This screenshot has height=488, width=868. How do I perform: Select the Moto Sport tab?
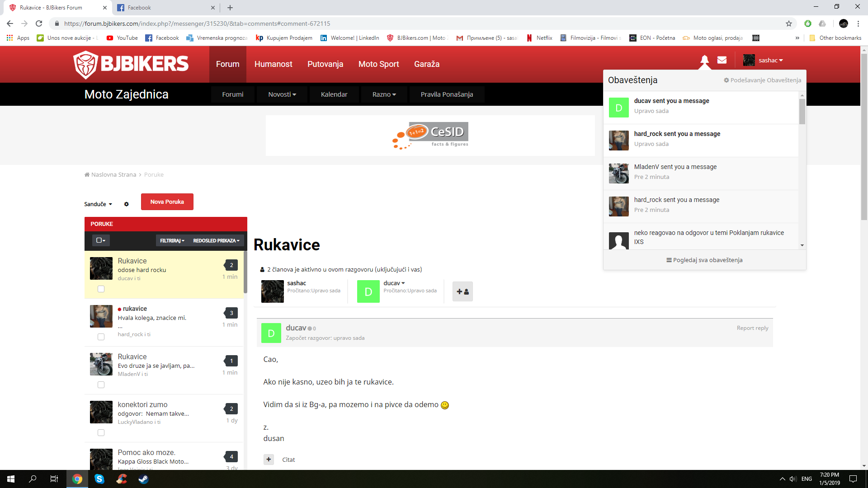[379, 64]
